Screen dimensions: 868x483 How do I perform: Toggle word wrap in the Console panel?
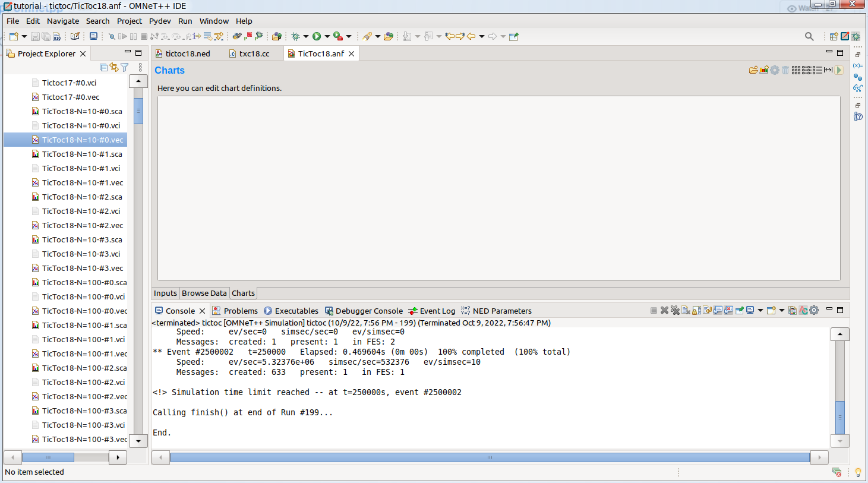pos(706,310)
